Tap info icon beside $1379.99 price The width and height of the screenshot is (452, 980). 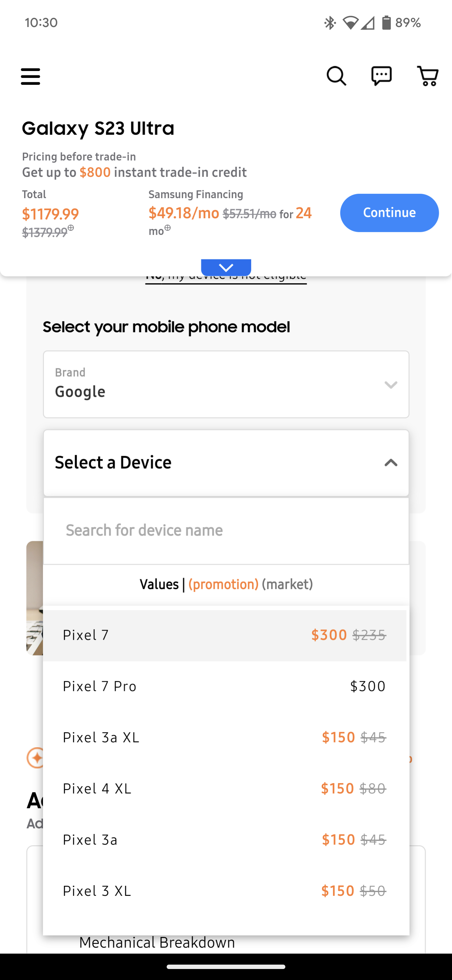click(71, 228)
